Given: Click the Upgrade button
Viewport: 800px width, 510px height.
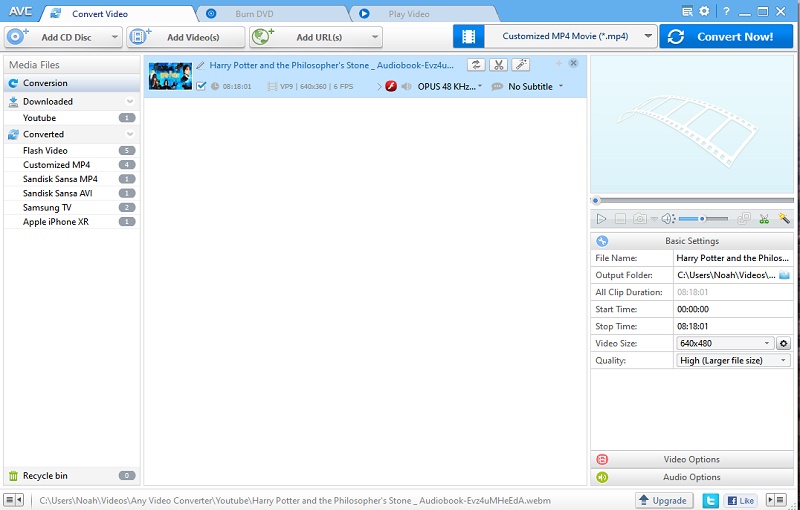Looking at the screenshot, I should [664, 501].
